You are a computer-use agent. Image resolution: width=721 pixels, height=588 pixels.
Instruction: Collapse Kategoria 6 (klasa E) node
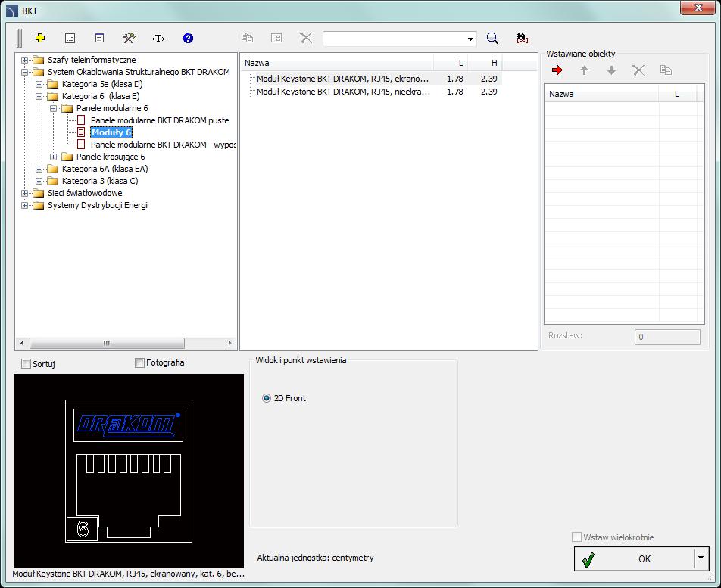tap(39, 96)
